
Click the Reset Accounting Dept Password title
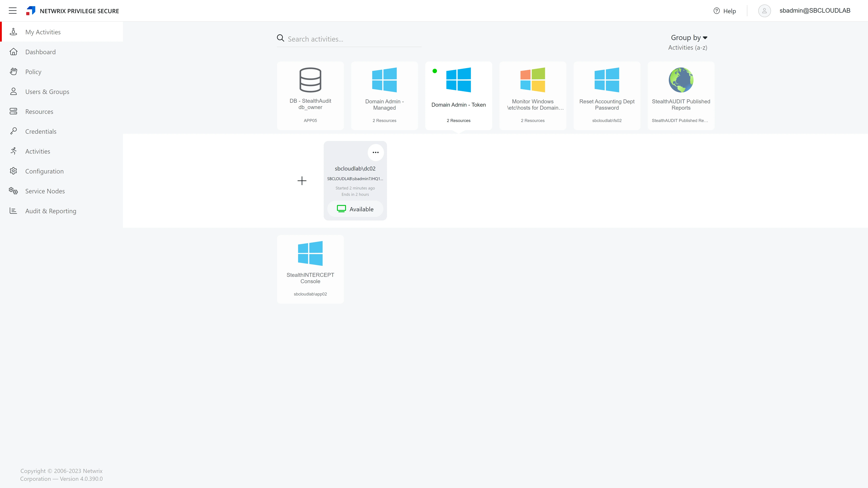click(607, 104)
